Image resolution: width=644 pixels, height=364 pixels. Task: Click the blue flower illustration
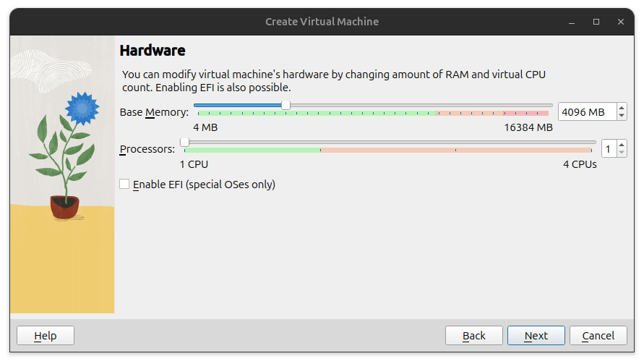tap(81, 107)
